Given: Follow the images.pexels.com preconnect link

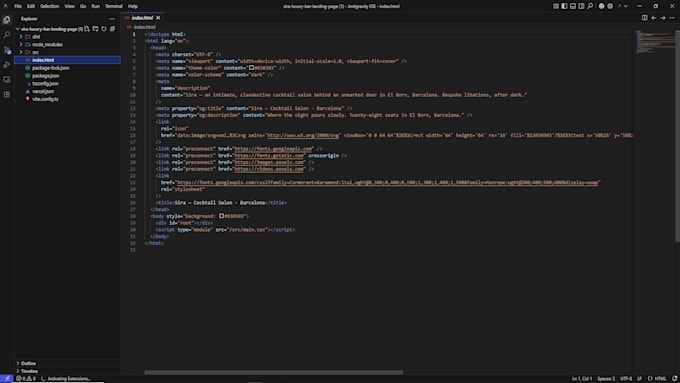Looking at the screenshot, I should pos(269,162).
